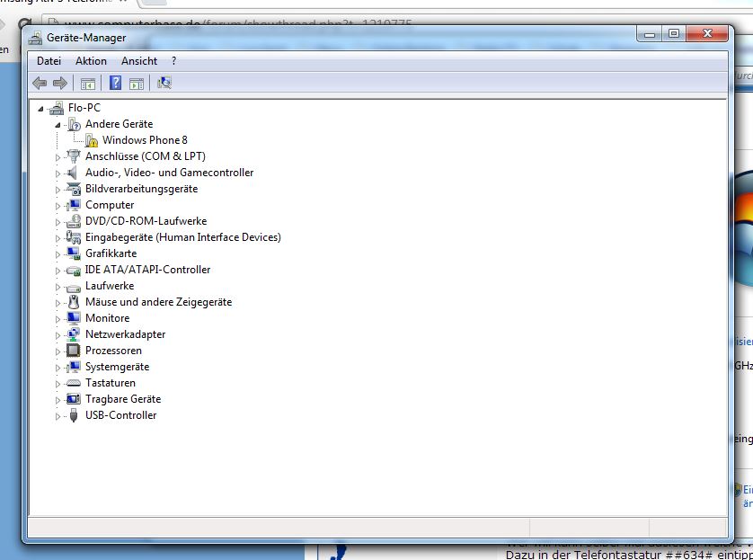Click the Audio speaker icon

[x=73, y=173]
